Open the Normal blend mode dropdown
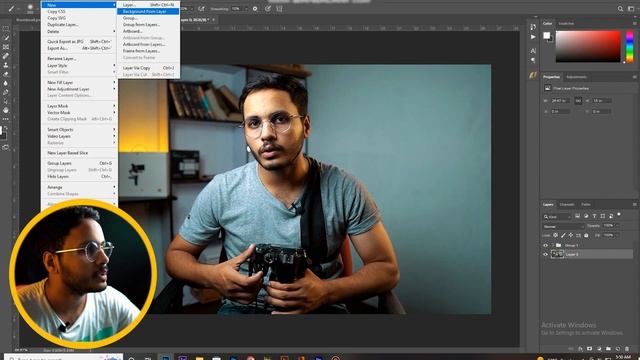Image resolution: width=640 pixels, height=360 pixels. point(564,227)
